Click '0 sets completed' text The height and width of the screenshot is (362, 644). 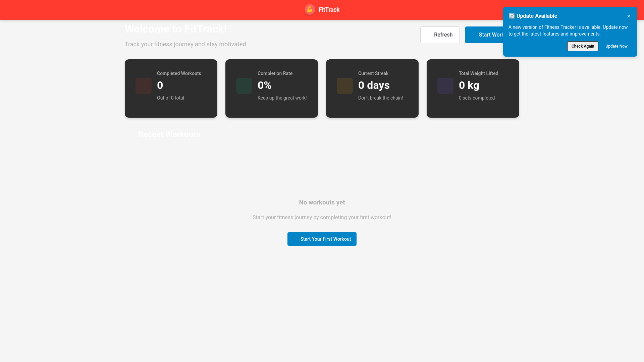pyautogui.click(x=477, y=98)
